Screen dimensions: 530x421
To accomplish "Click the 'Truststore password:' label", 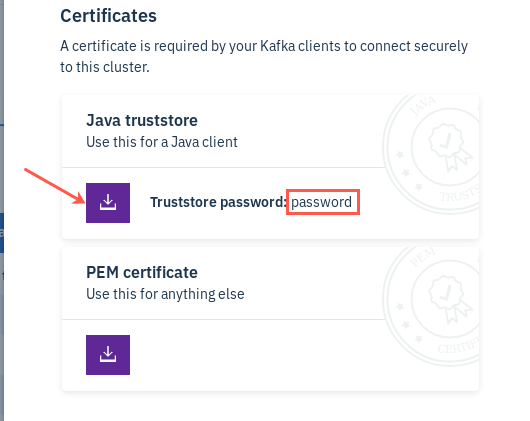I will click(218, 202).
